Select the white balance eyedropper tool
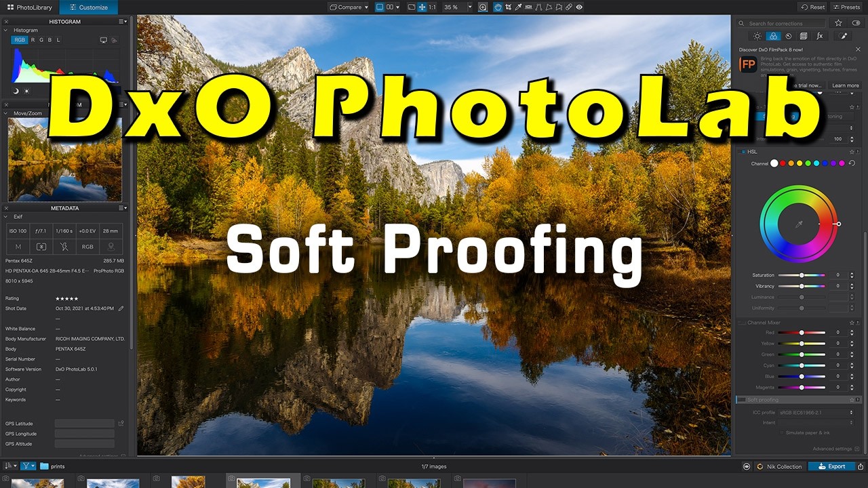868x488 pixels. tap(519, 7)
